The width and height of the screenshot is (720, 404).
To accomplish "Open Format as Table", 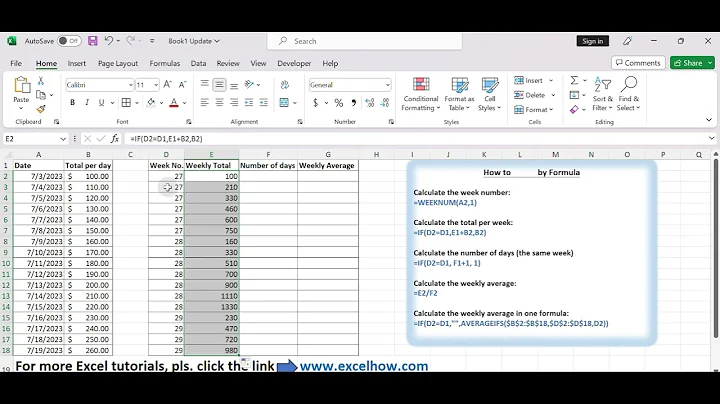I will click(x=459, y=95).
